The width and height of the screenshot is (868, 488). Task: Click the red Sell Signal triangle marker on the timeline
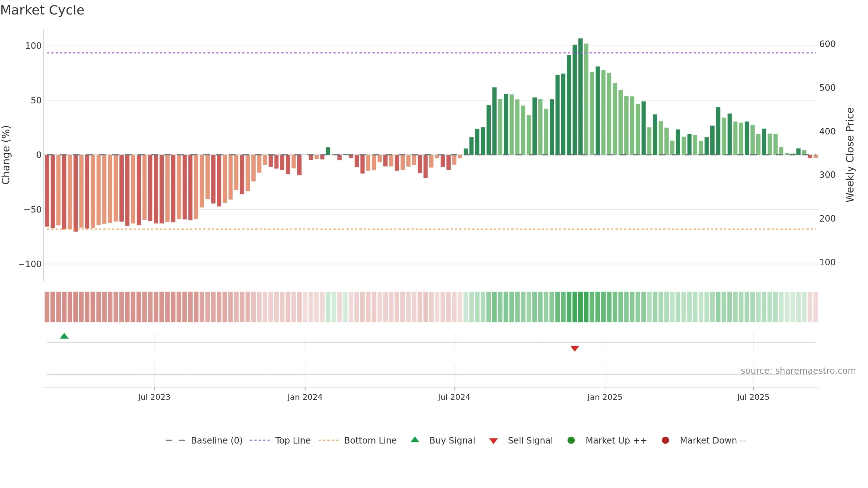coord(575,348)
